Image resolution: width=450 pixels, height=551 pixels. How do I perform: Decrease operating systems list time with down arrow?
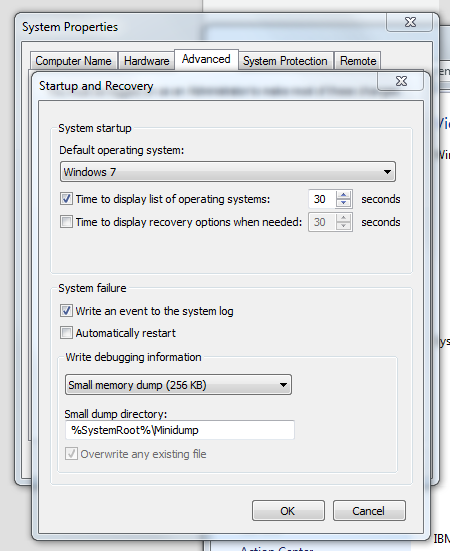(344, 203)
